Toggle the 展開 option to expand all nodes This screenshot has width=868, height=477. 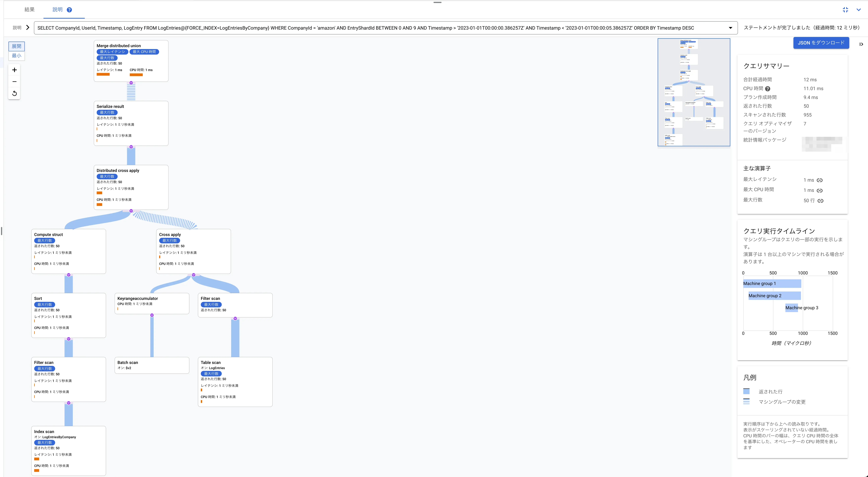[x=16, y=46]
